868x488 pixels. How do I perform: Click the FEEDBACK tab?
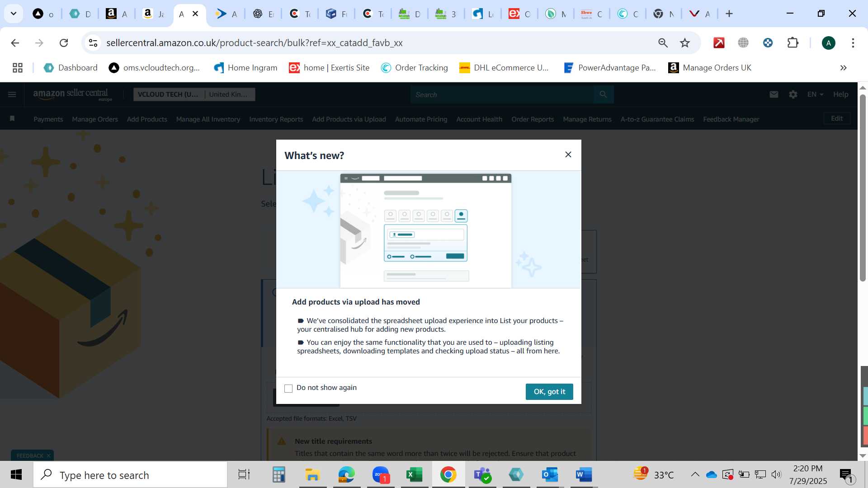click(x=30, y=455)
